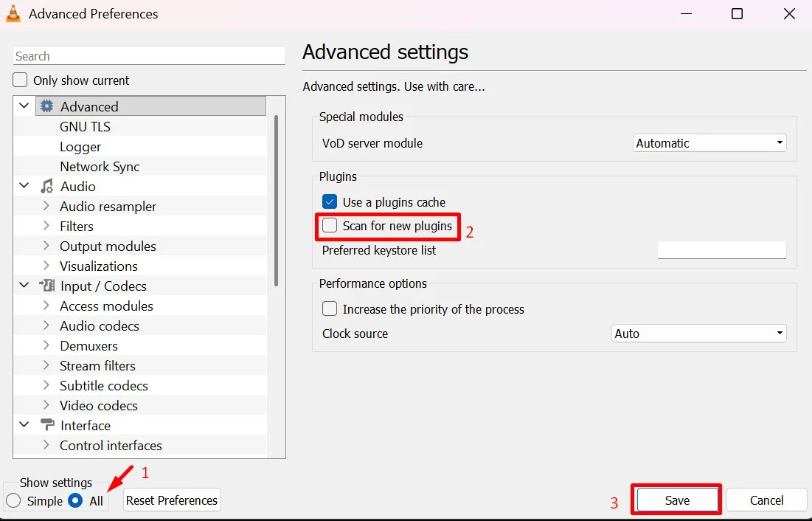The height and width of the screenshot is (521, 812).
Task: Select the Simple settings radio button
Action: [x=13, y=501]
